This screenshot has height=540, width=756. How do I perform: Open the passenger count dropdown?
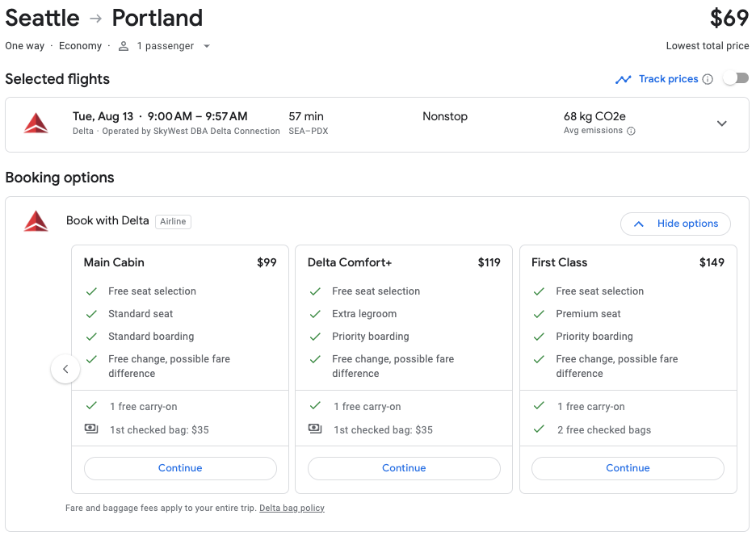pyautogui.click(x=207, y=46)
